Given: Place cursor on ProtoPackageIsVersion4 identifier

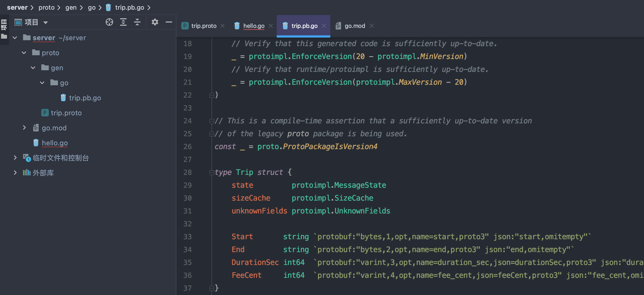Looking at the screenshot, I should click(330, 147).
